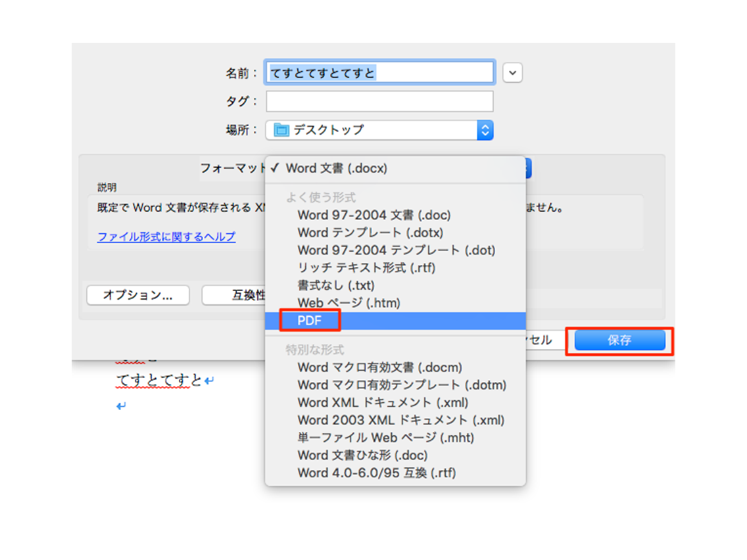Choose Word 文書ひな形 (.doc) format
This screenshot has width=747, height=560.
[395, 455]
